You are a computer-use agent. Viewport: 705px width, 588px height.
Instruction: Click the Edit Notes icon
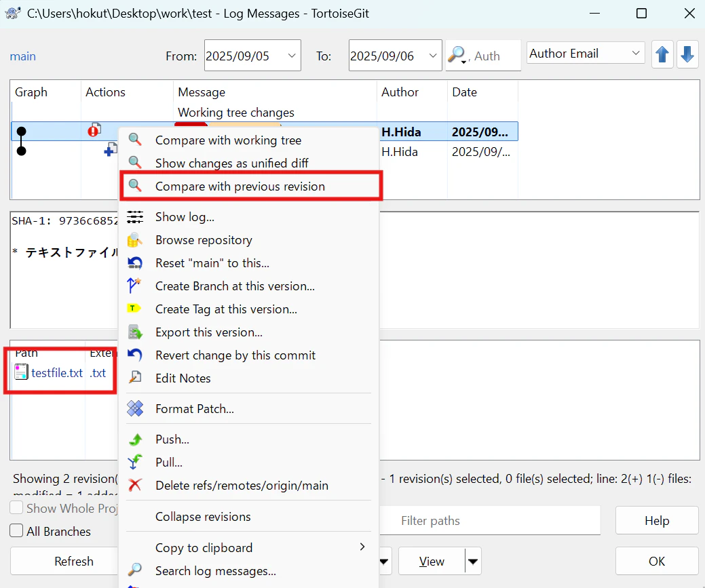(x=135, y=378)
